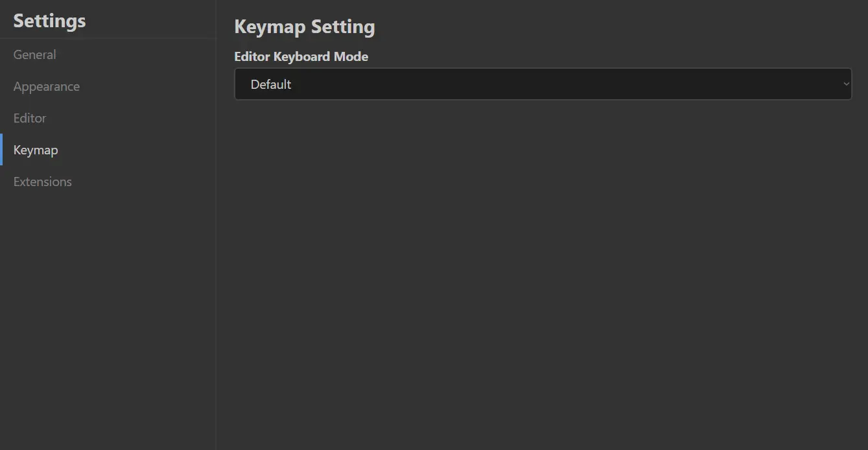The image size is (868, 450).
Task: Reopen the Appearance configuration page
Action: [46, 86]
